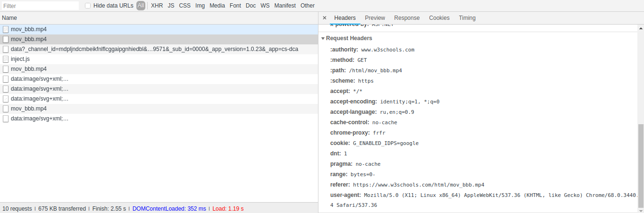Click the headers panel vertical scrollbar

click(640, 165)
